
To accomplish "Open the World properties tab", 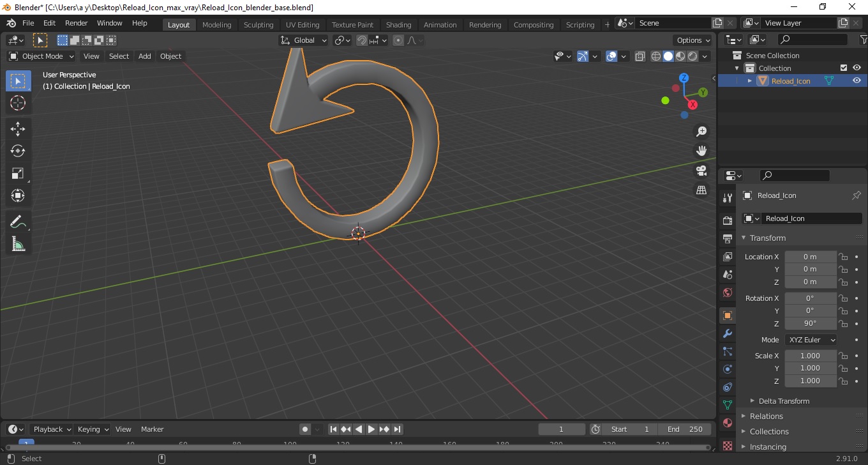I will [727, 293].
